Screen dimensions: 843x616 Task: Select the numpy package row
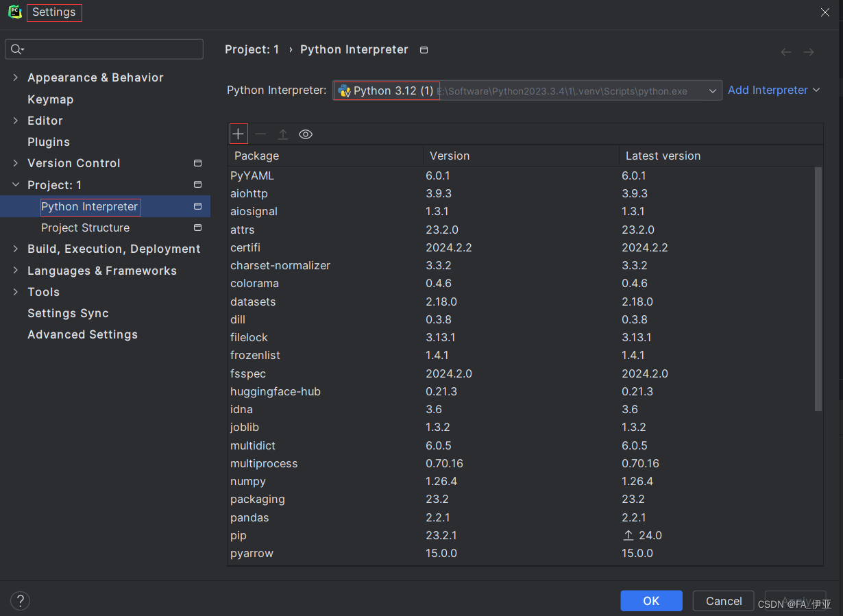[521, 481]
